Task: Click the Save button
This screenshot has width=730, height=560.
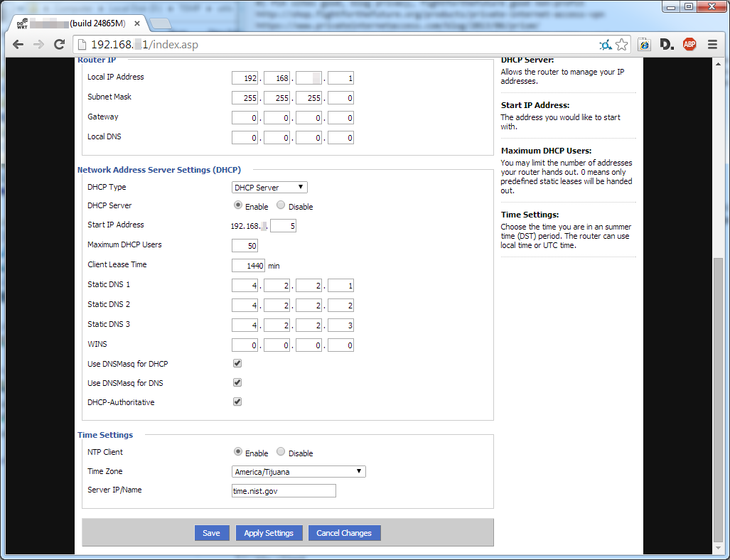Action: [x=212, y=532]
